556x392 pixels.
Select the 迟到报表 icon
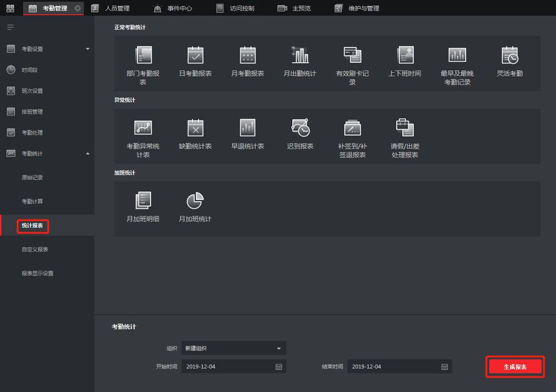300,128
